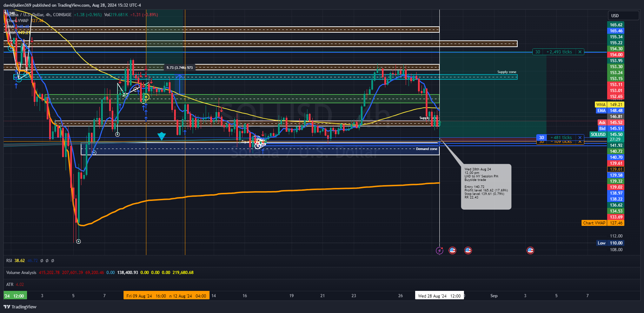Screen dimensions: 644x313
Task: Open the USD currency selector
Action: 623,16
